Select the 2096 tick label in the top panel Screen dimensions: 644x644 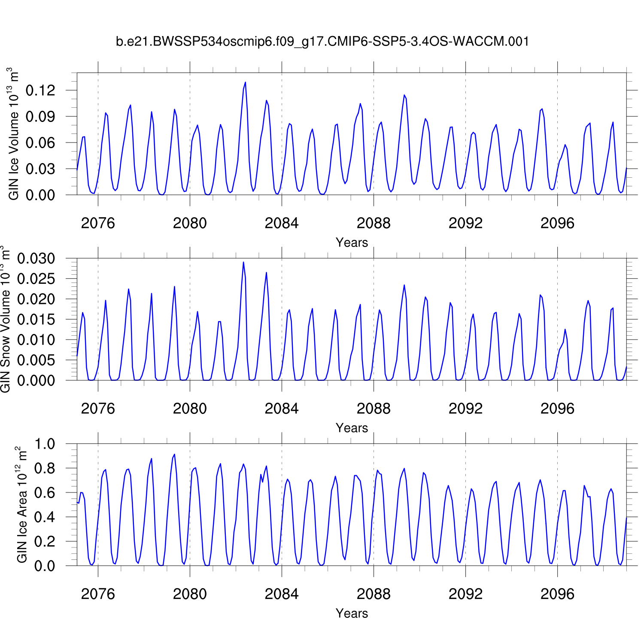point(557,223)
